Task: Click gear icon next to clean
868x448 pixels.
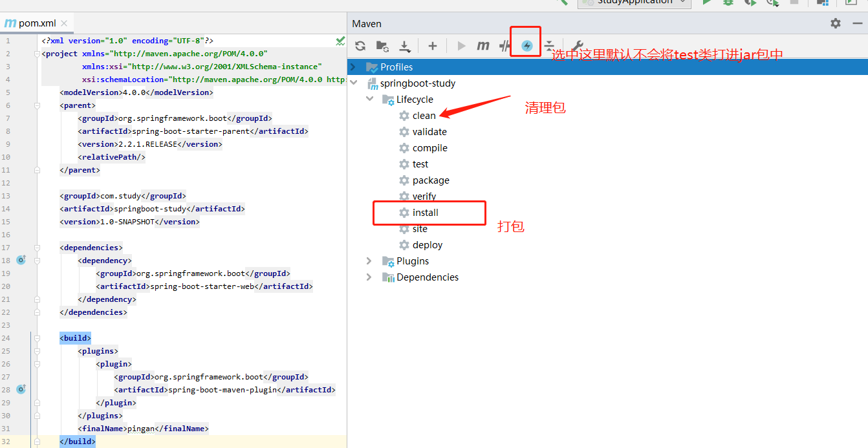Action: 404,116
